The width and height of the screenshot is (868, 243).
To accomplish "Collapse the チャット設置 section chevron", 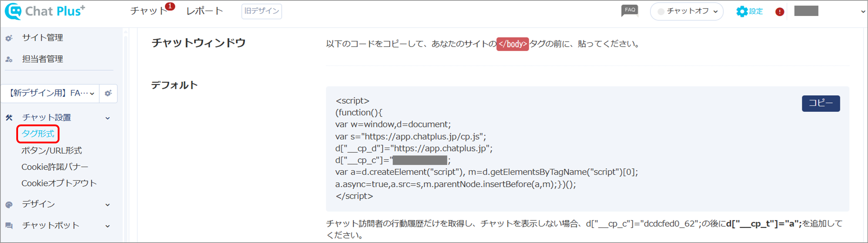I will [x=107, y=118].
